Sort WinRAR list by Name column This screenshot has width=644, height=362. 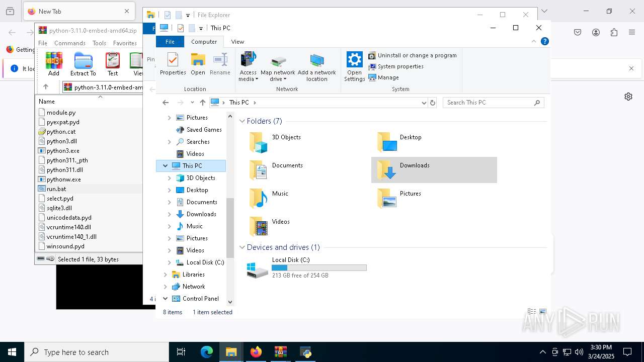coord(47,102)
